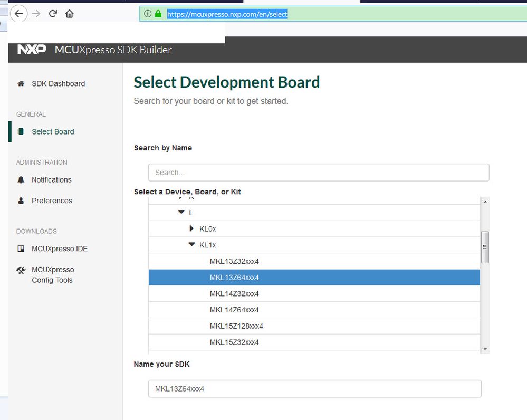
Task: Expand the KL0x tree node
Action: click(191, 228)
